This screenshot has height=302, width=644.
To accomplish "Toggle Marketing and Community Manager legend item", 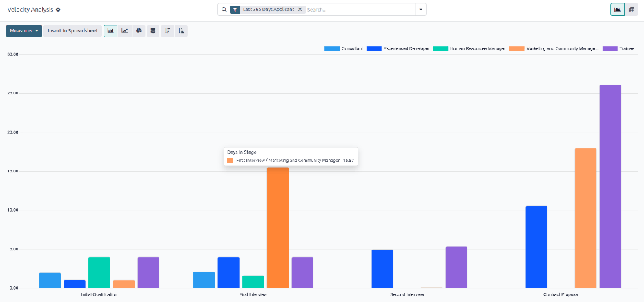I will (x=554, y=48).
